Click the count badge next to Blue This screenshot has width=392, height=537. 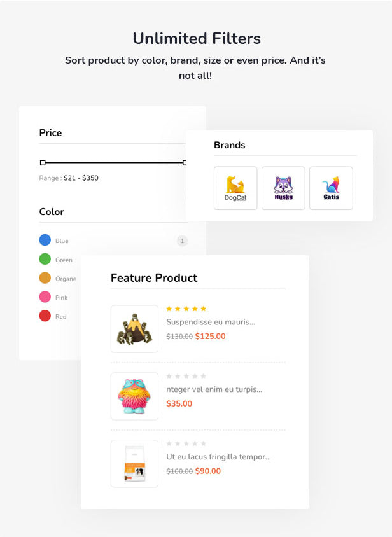(182, 241)
